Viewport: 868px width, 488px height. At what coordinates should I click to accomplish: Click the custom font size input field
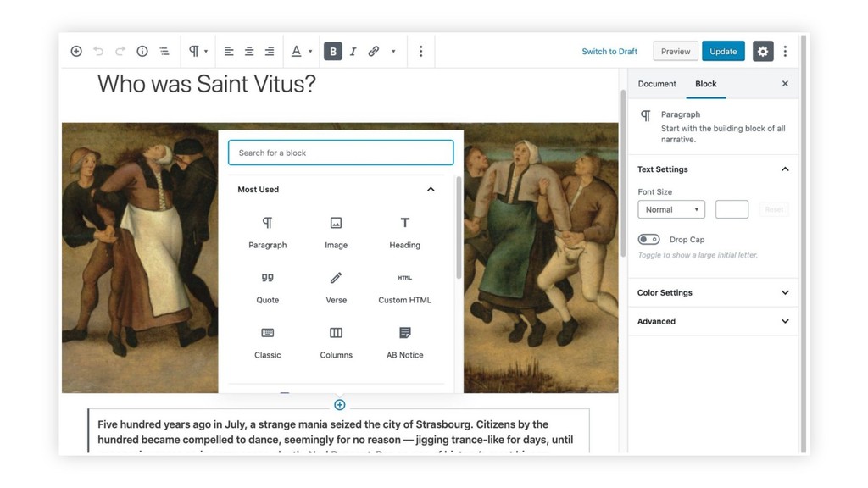(x=732, y=209)
